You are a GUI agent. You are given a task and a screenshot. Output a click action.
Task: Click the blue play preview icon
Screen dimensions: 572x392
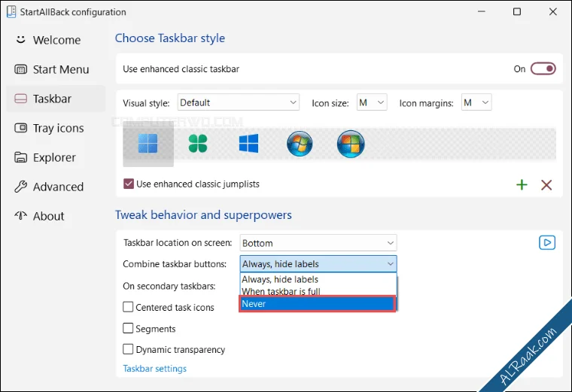547,242
